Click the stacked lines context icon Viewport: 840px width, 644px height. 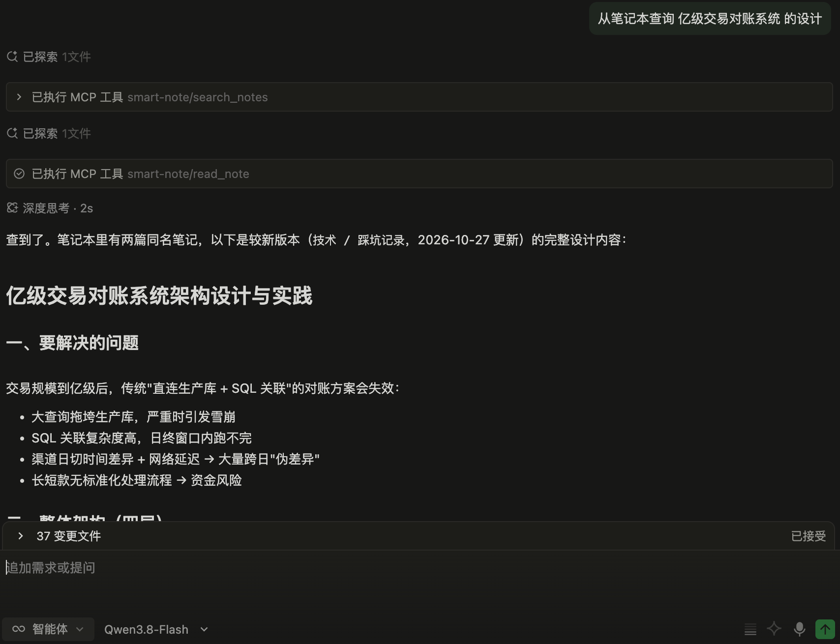[x=750, y=629]
